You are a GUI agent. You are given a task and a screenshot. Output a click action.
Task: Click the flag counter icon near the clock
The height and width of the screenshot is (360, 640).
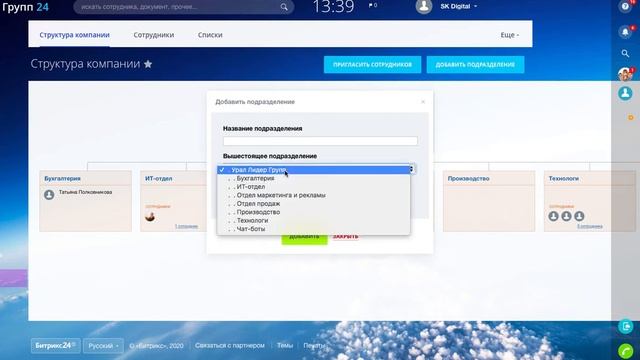pos(373,5)
